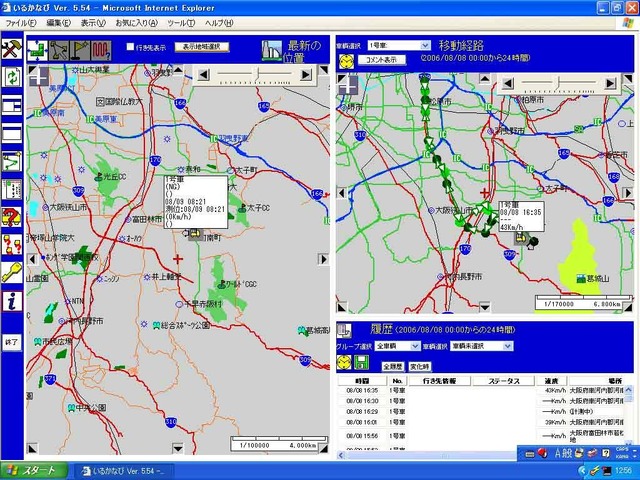Click the Windows スタート button
The width and height of the screenshot is (640, 480).
33,471
